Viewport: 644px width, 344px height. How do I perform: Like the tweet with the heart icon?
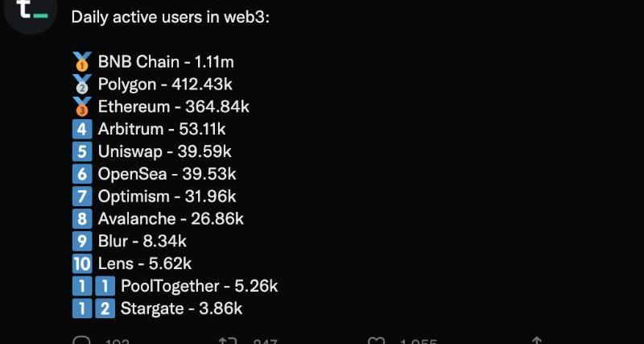click(x=376, y=341)
